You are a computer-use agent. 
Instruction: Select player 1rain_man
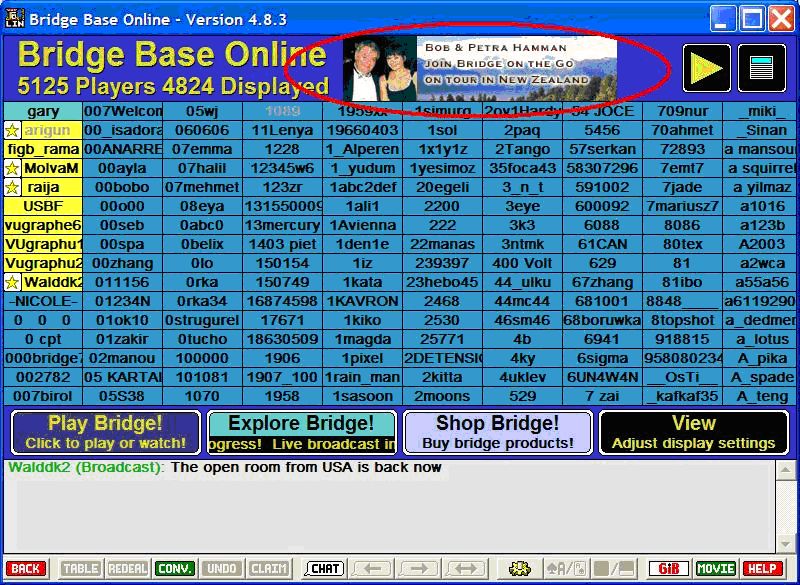point(363,377)
